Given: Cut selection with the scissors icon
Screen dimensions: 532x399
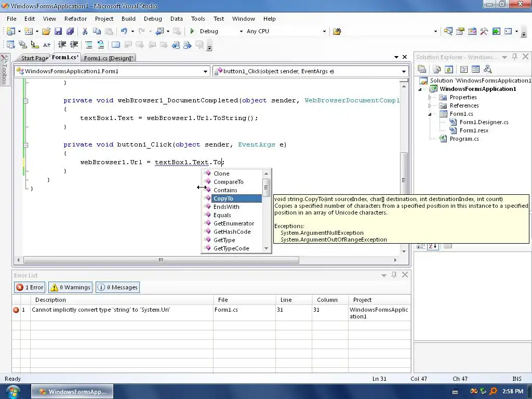Looking at the screenshot, I should [x=85, y=31].
